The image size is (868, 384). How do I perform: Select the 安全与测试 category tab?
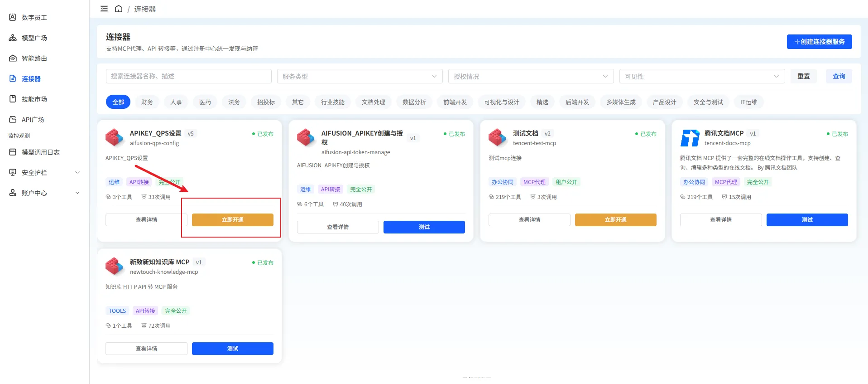[x=709, y=102]
